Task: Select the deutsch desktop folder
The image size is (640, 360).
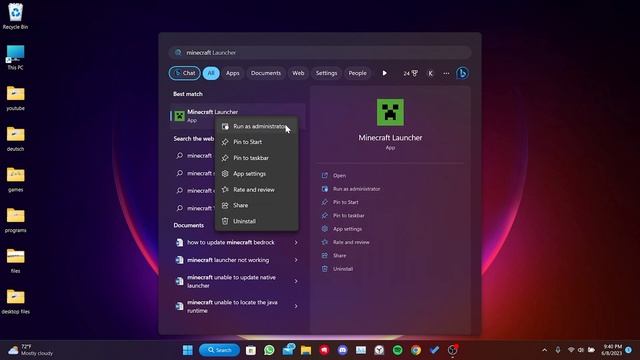Action: (x=16, y=139)
